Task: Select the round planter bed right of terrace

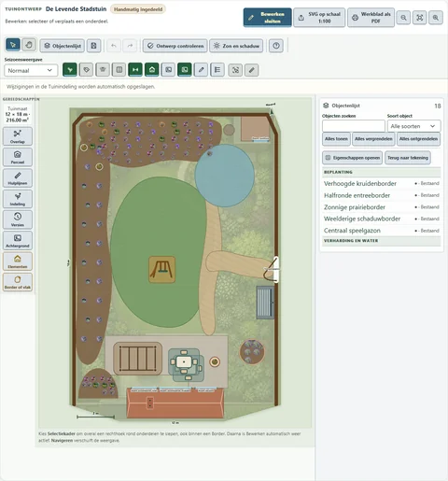Action: [x=252, y=352]
